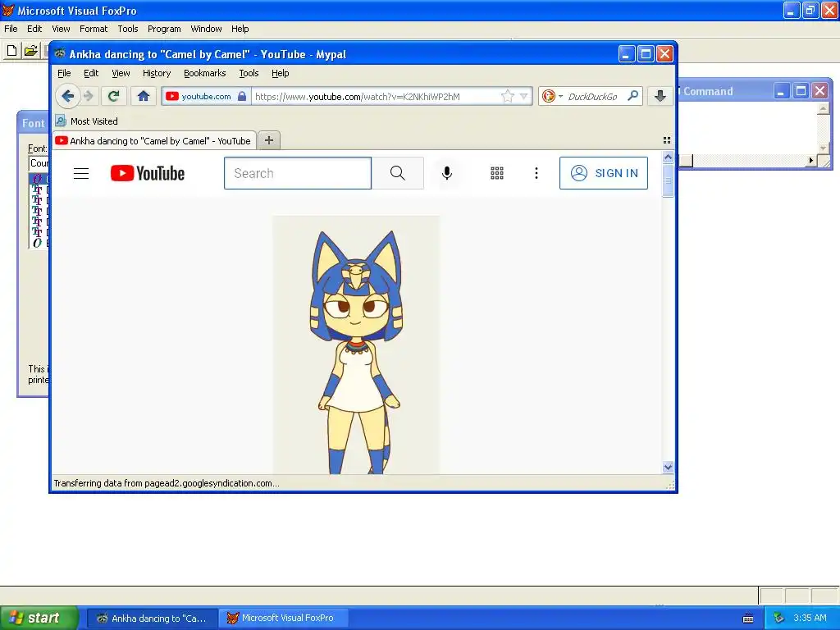Click the youtube.com site identity label
The height and width of the screenshot is (630, 840).
206,97
